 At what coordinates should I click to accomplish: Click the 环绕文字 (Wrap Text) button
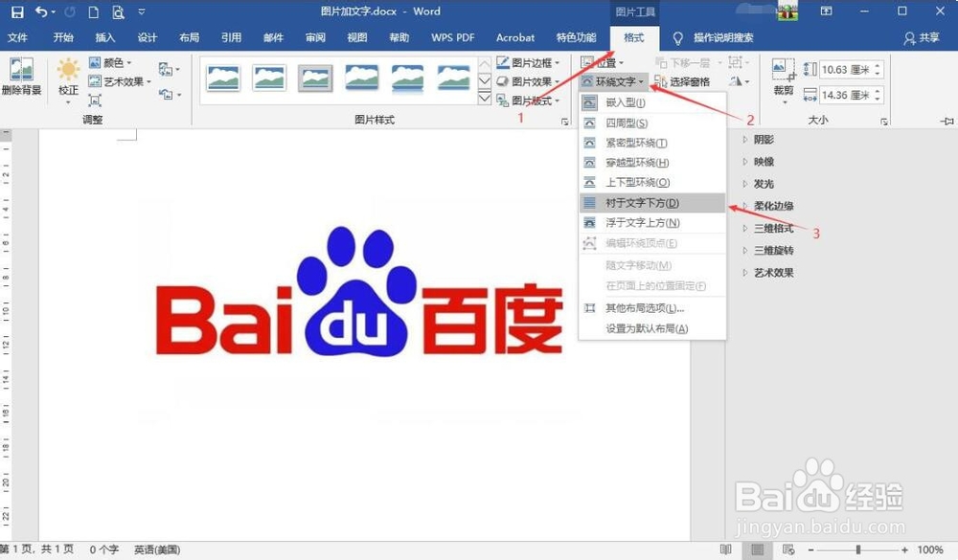coord(612,81)
